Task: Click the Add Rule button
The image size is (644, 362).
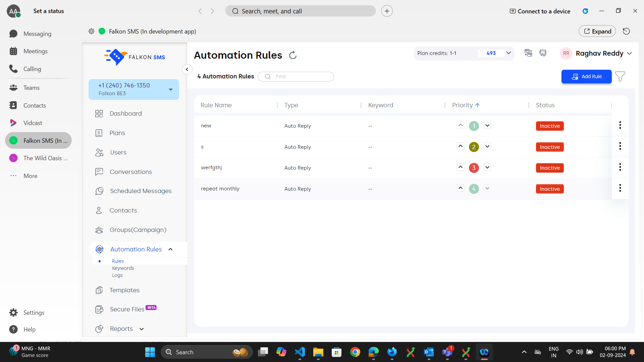Action: 586,76
